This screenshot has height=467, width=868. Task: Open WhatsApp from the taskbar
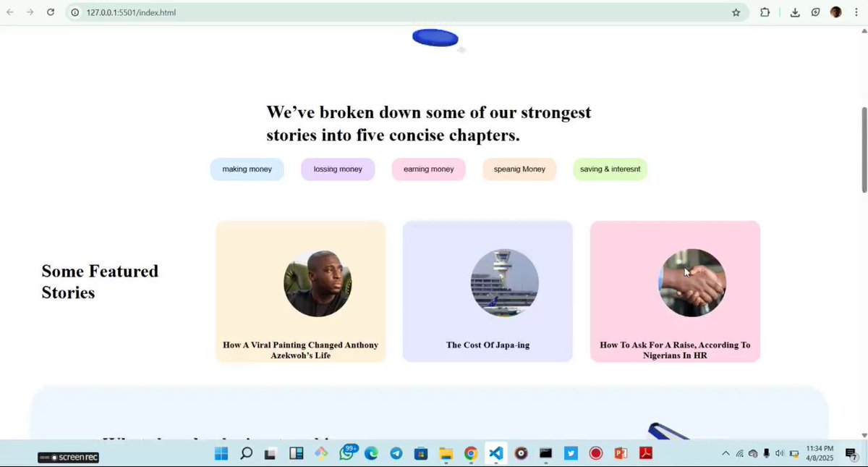pyautogui.click(x=346, y=454)
